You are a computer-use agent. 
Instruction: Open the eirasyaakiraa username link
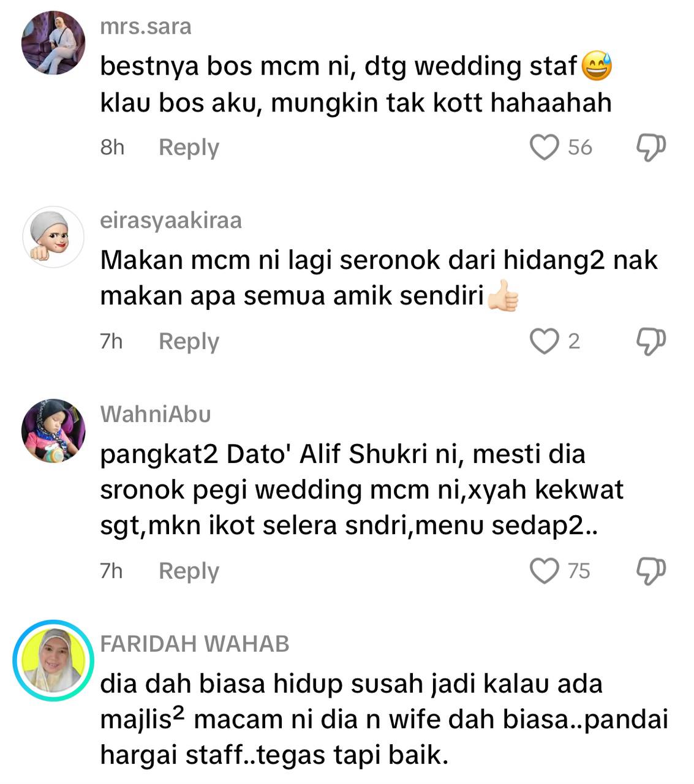point(171,221)
